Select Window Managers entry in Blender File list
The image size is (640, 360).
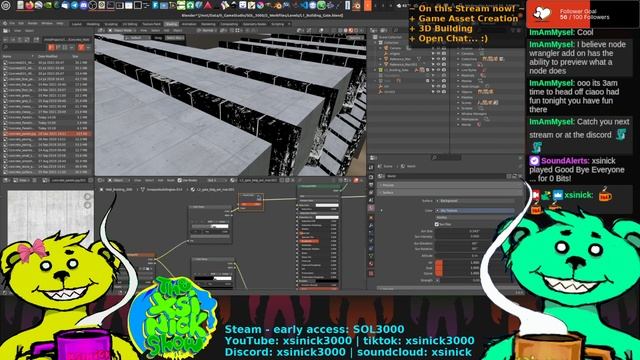[473, 114]
